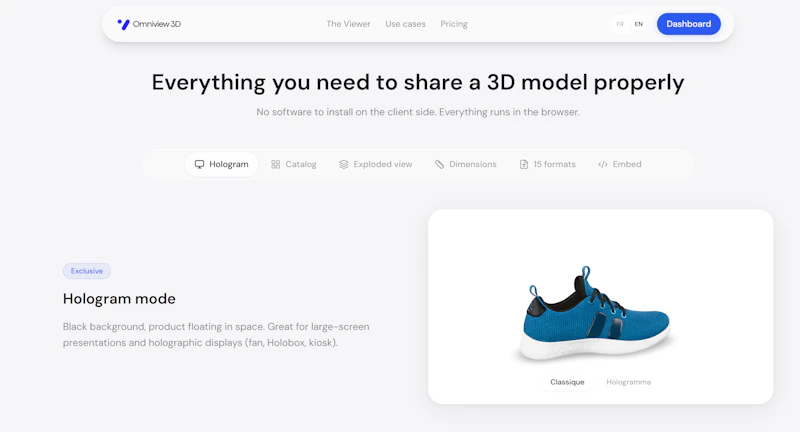Switch to the Catalog tab
Viewport: 800px width, 432px height.
pos(294,164)
